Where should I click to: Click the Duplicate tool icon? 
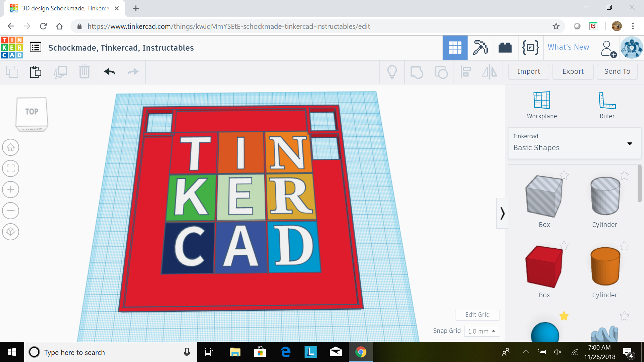coord(60,72)
